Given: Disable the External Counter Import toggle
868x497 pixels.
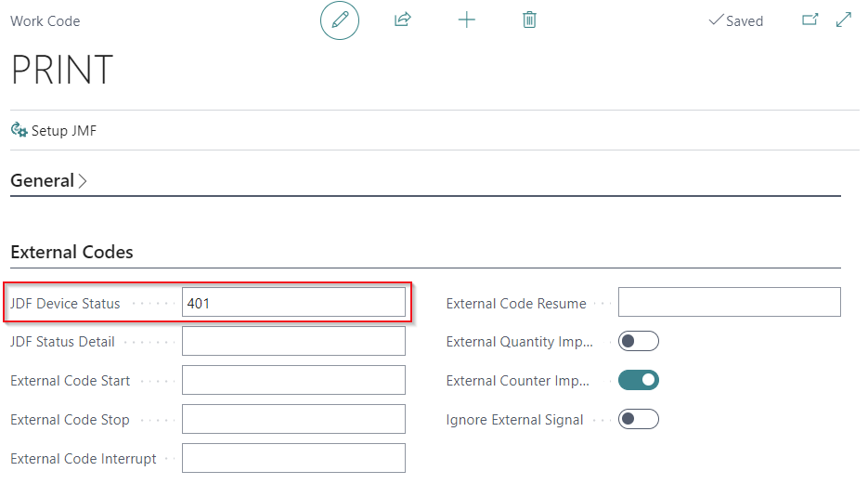Looking at the screenshot, I should (x=638, y=380).
